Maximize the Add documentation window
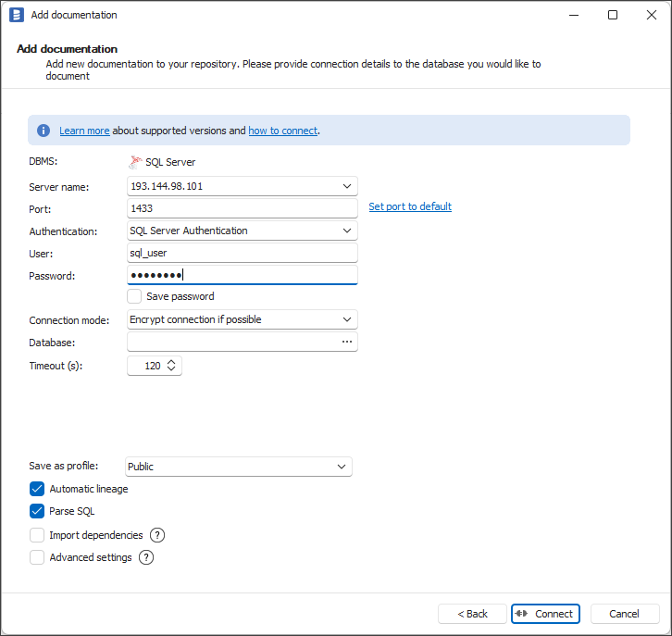 coord(613,15)
